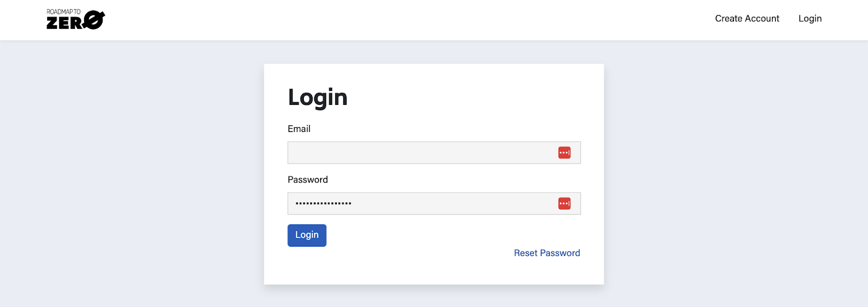Select Login in the top navigation
Screen dimensions: 868x307
[810, 18]
